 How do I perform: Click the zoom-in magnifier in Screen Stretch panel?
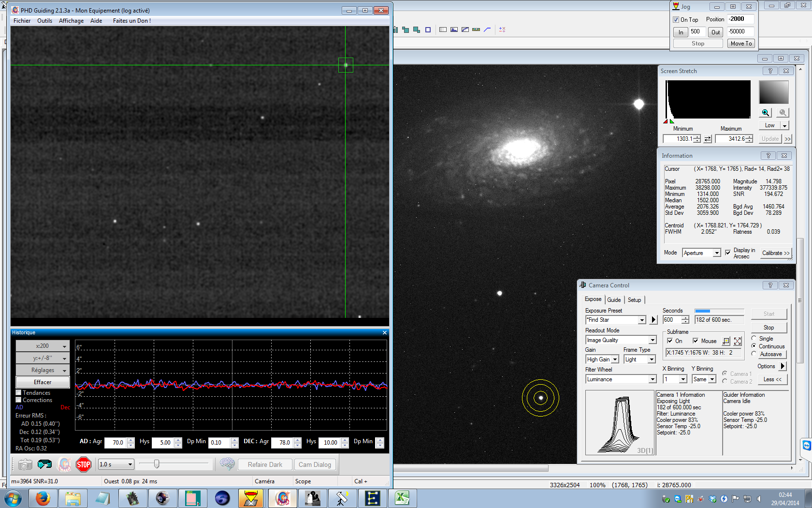tap(765, 112)
